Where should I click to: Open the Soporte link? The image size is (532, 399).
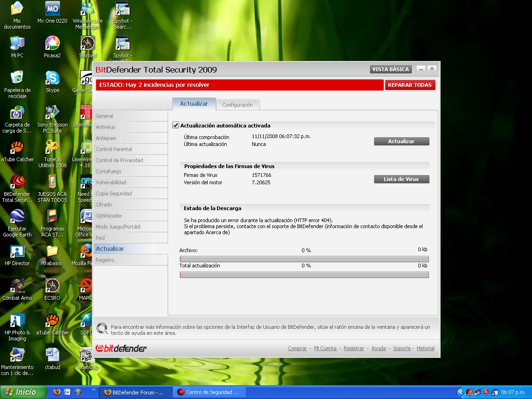pyautogui.click(x=402, y=348)
